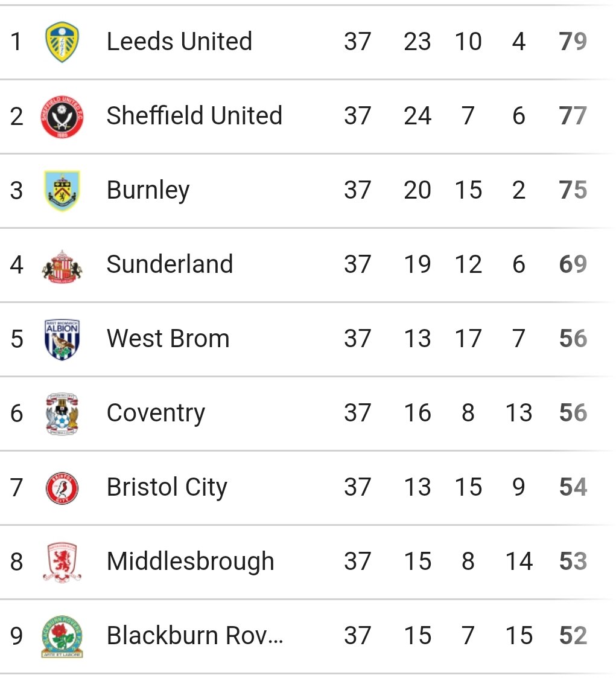The height and width of the screenshot is (678, 616).
Task: Click the West Brom team name
Action: pyautogui.click(x=168, y=339)
